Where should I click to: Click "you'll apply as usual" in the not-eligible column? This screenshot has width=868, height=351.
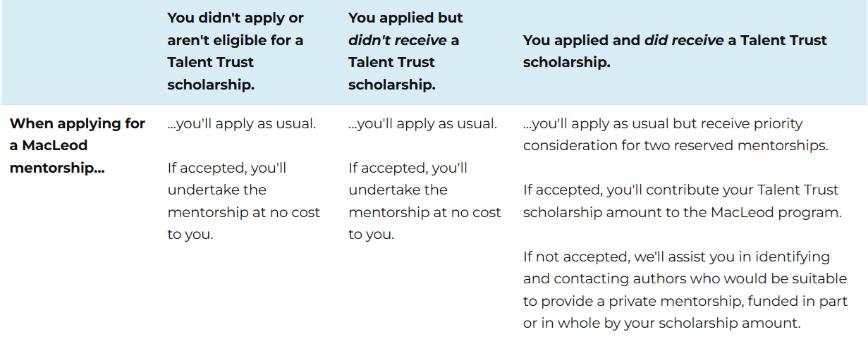tap(242, 124)
